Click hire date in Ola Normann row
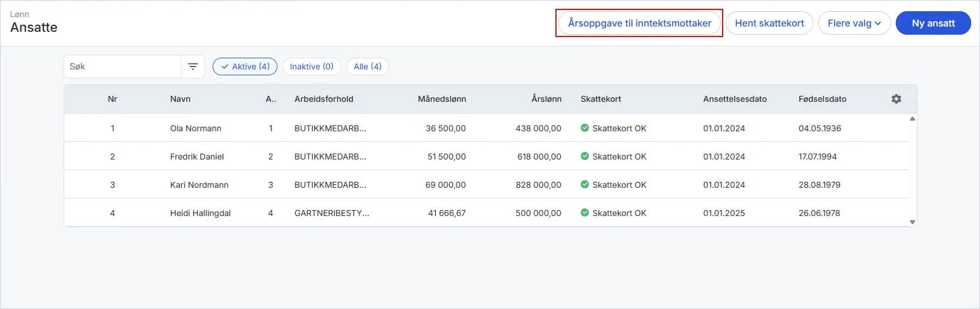Viewport: 980px width, 309px height. [x=724, y=128]
